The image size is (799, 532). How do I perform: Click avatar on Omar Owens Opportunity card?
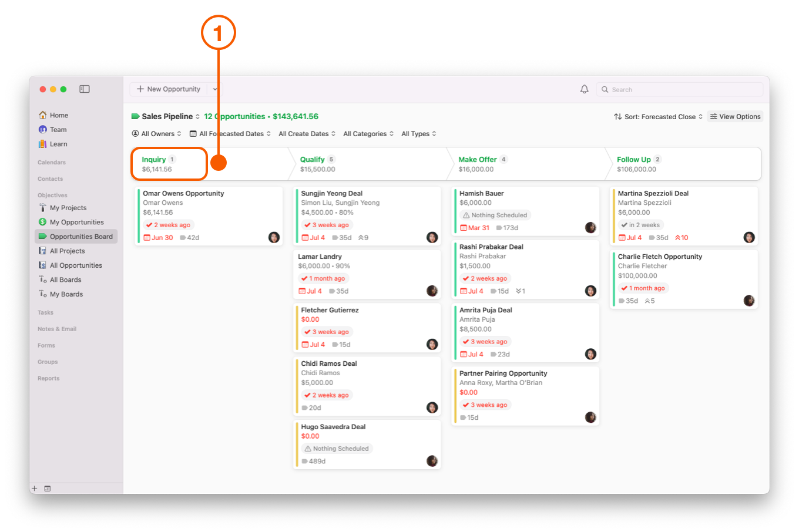[274, 237]
